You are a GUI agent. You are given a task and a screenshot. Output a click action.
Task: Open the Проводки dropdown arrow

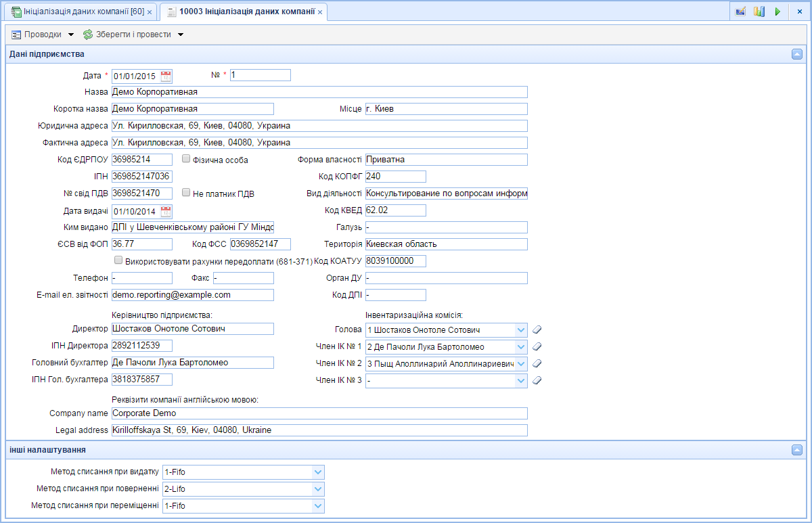[71, 35]
